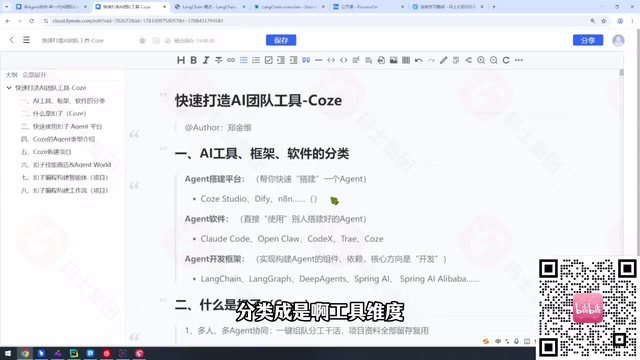
Task: Reload the page with browser refresh
Action: click(31, 21)
